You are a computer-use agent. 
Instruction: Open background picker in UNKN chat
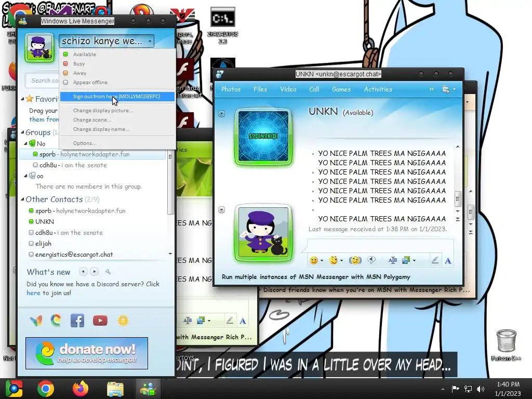(408, 260)
